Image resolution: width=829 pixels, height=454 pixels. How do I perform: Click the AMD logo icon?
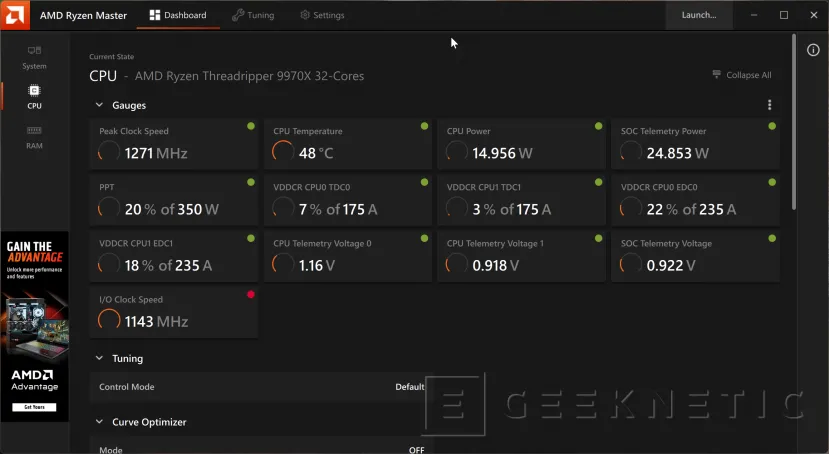point(15,15)
